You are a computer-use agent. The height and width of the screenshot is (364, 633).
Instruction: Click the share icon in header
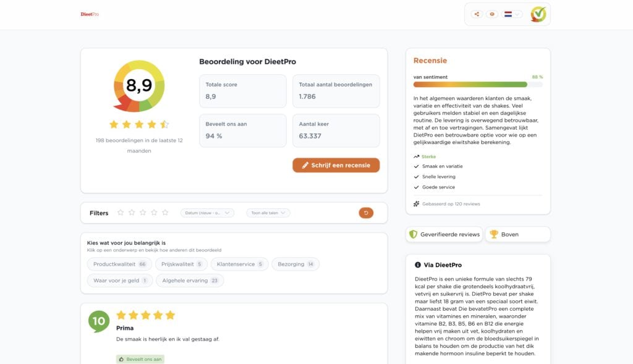pyautogui.click(x=477, y=14)
